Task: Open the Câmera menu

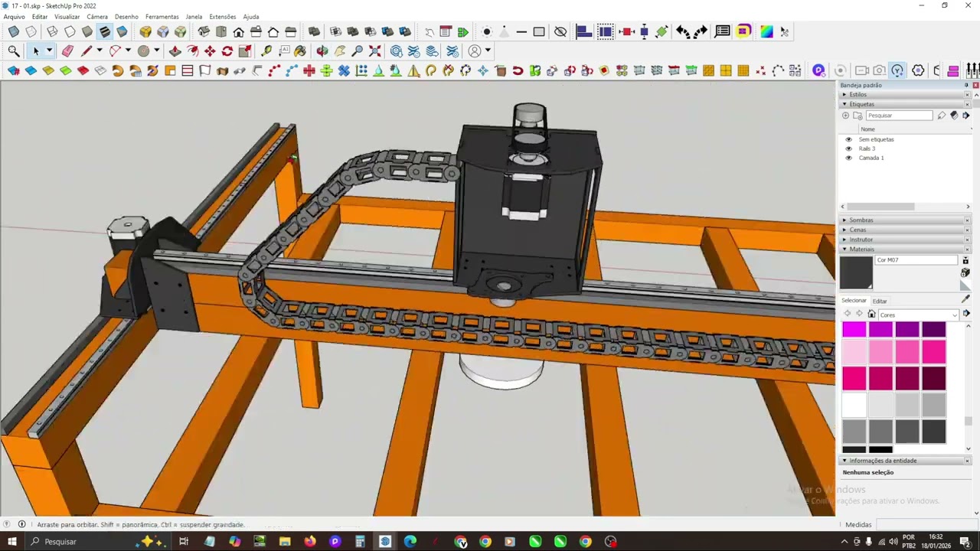Action: pyautogui.click(x=97, y=16)
